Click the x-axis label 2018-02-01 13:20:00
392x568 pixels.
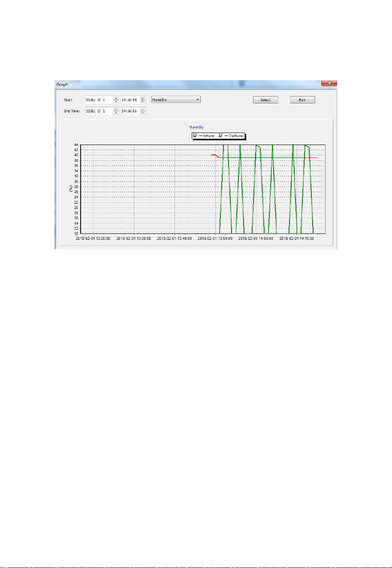93,238
